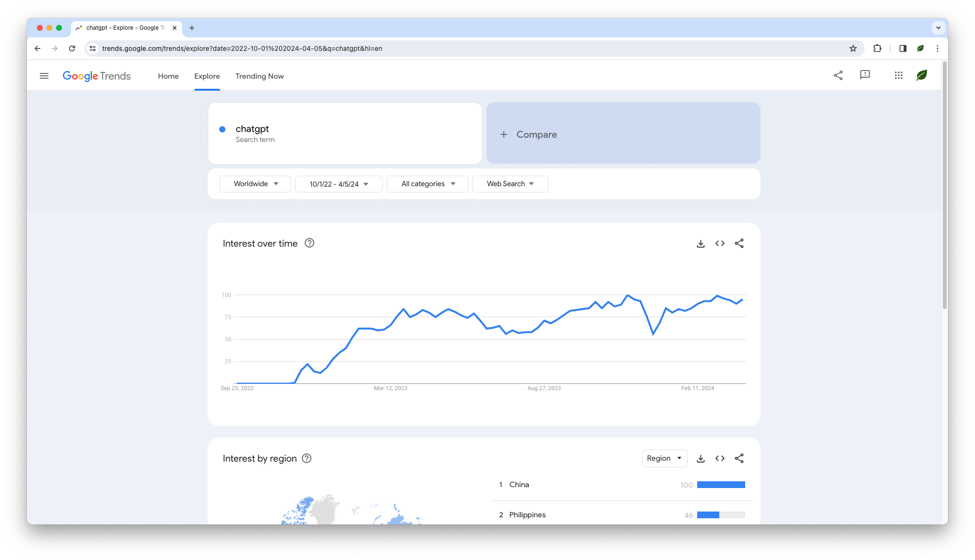Click the leaf extension icon in toolbar

click(920, 48)
